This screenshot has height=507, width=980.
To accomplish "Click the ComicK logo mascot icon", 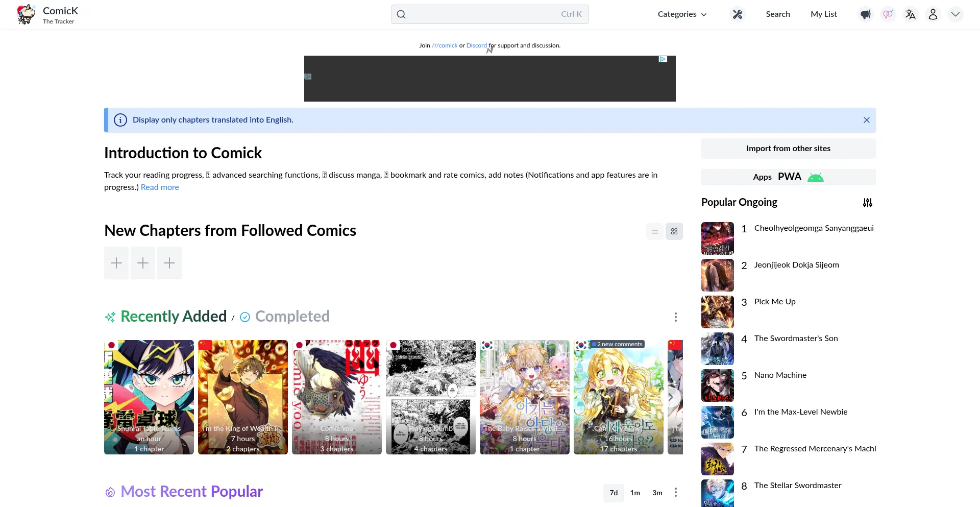I will tap(27, 14).
